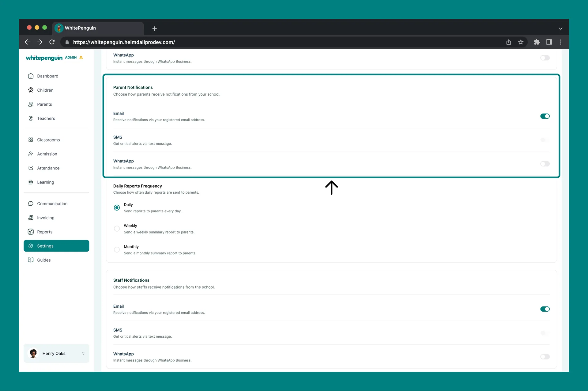Click the Reports label in sidebar

45,232
